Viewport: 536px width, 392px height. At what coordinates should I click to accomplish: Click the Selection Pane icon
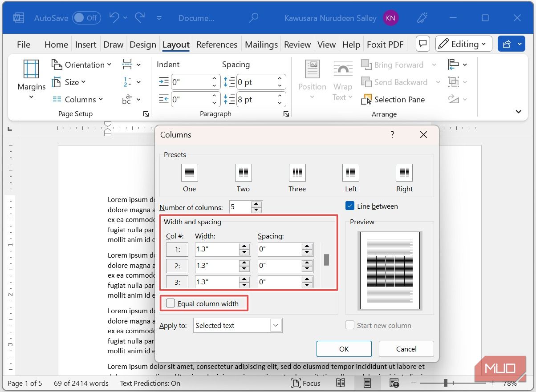pos(366,100)
